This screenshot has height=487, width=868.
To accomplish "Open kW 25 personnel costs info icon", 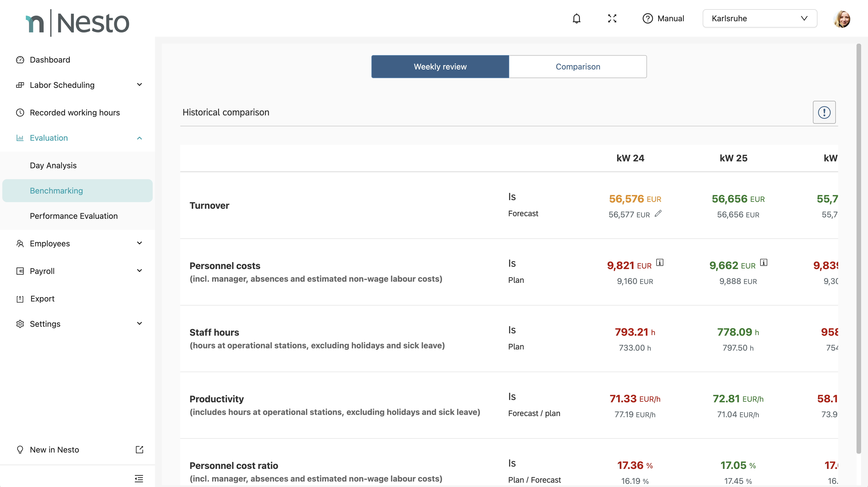I will click(764, 262).
